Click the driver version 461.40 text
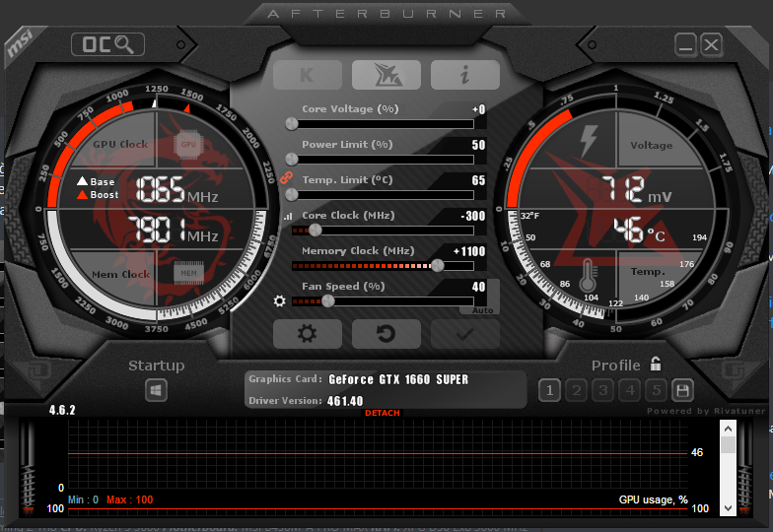This screenshot has width=773, height=532. (x=345, y=401)
